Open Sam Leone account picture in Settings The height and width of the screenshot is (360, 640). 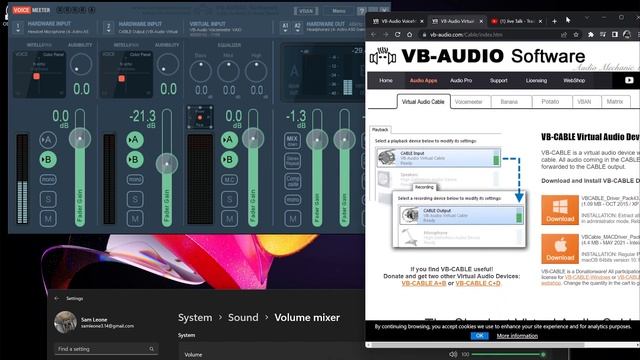point(65,322)
